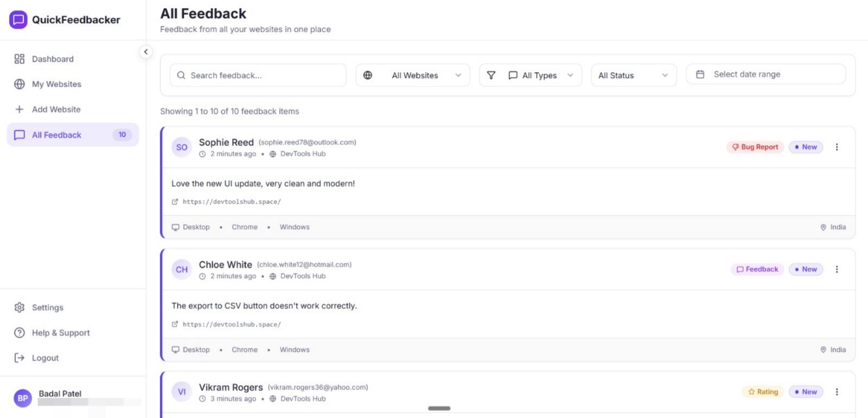Click the location pin icon on Chloe's card
868x418 pixels.
pyautogui.click(x=824, y=350)
